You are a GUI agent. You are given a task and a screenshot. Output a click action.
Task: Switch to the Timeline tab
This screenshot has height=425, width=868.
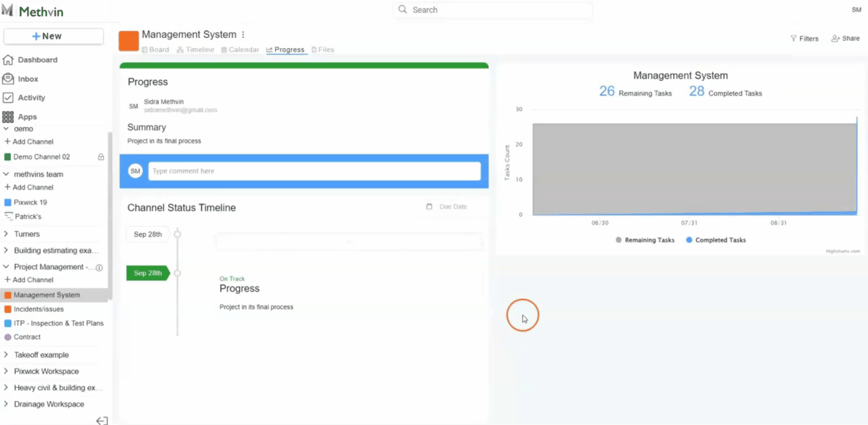(x=195, y=50)
